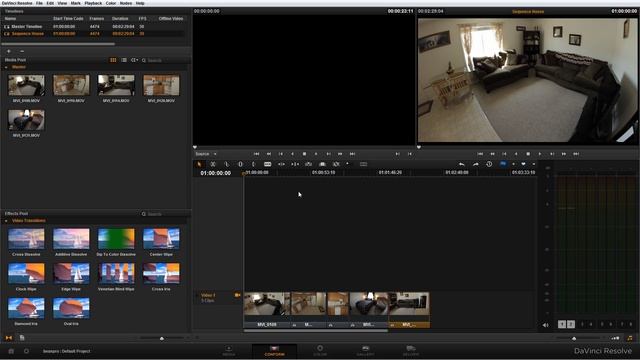Jump to first frame in source viewer

click(x=256, y=154)
